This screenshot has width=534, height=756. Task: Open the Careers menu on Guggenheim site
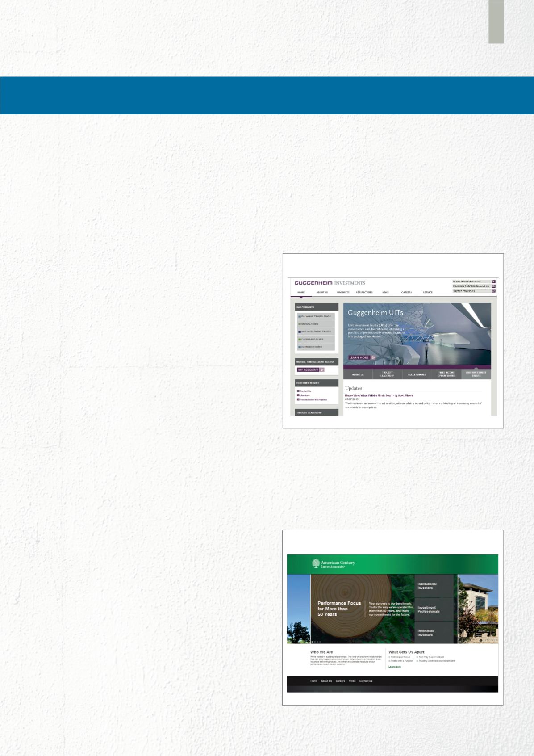coord(406,292)
